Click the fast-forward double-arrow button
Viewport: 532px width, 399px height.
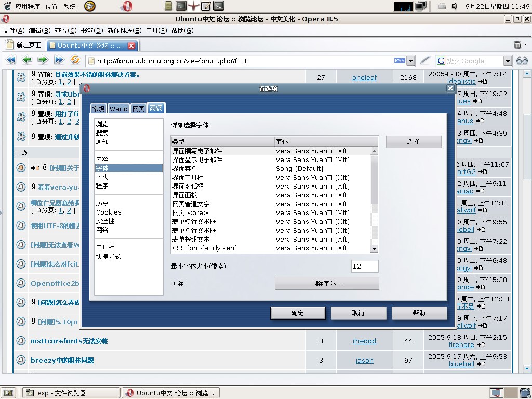[59, 60]
